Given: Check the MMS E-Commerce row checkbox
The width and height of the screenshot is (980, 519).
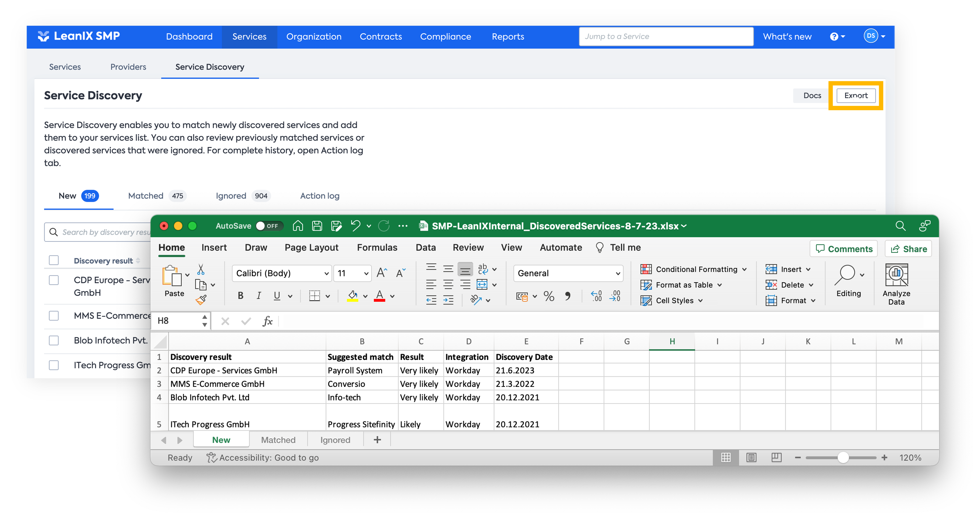Looking at the screenshot, I should tap(54, 316).
